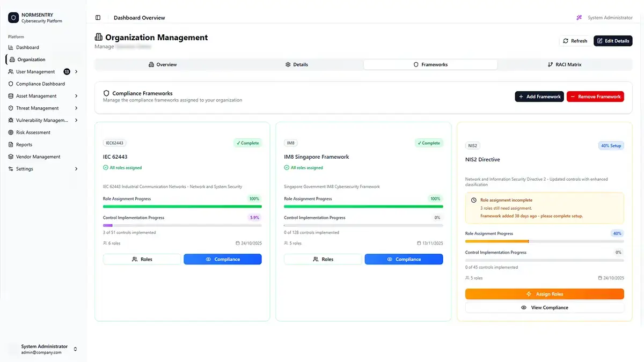Click the 5.9% progress percentage badge

coord(254,218)
